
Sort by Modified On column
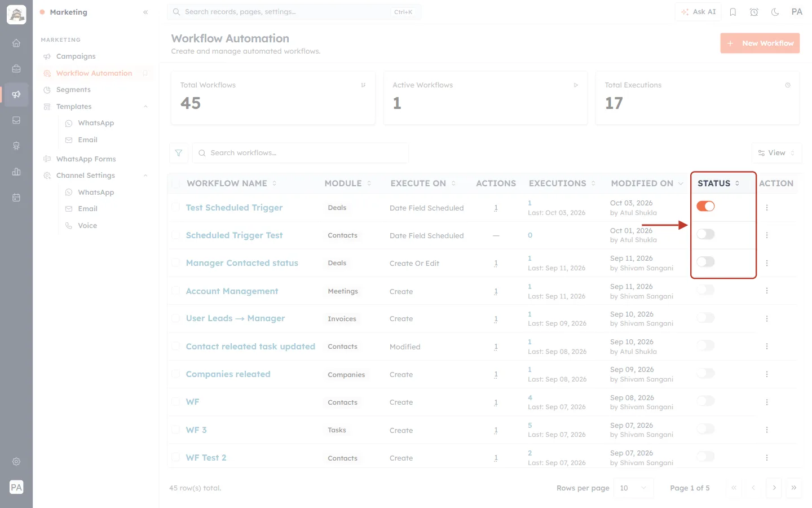[647, 183]
